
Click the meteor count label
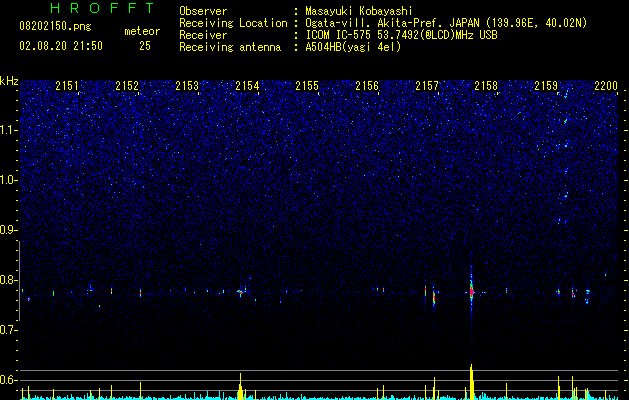pos(142,31)
